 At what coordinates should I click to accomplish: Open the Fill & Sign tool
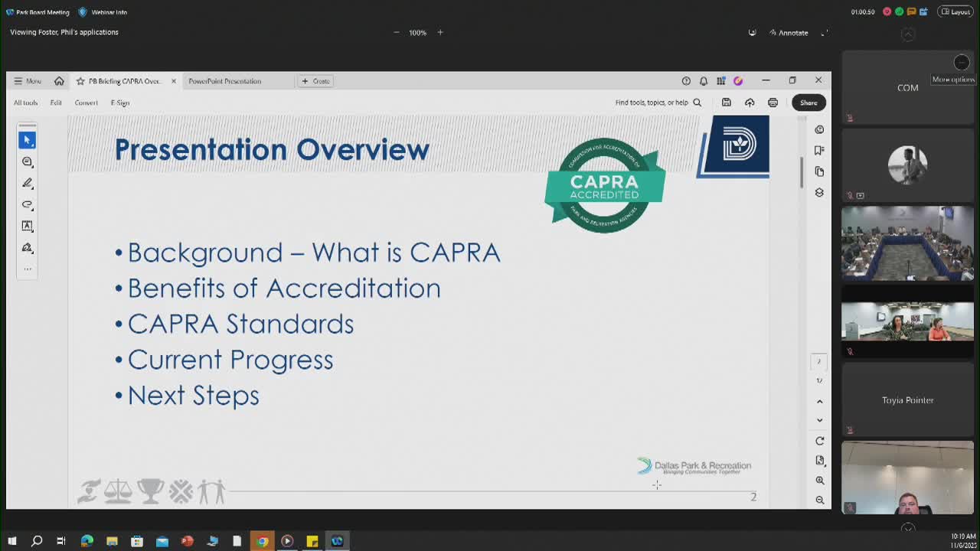point(27,247)
